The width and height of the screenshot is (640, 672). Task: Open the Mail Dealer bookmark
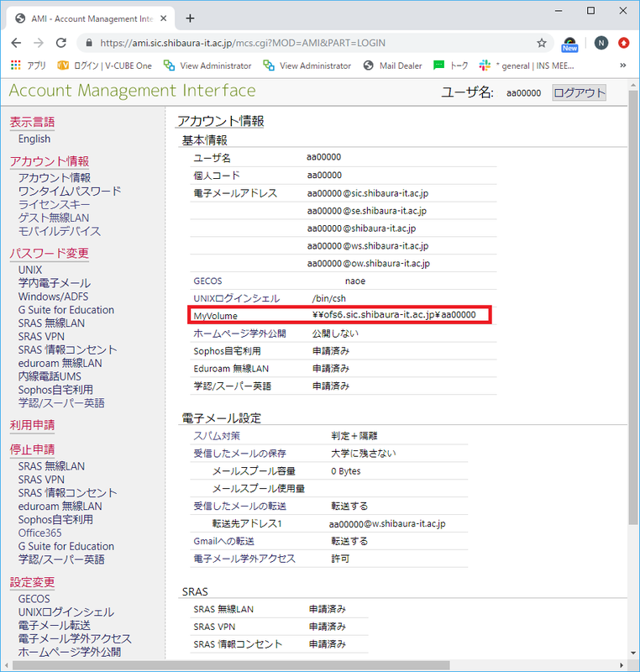393,66
